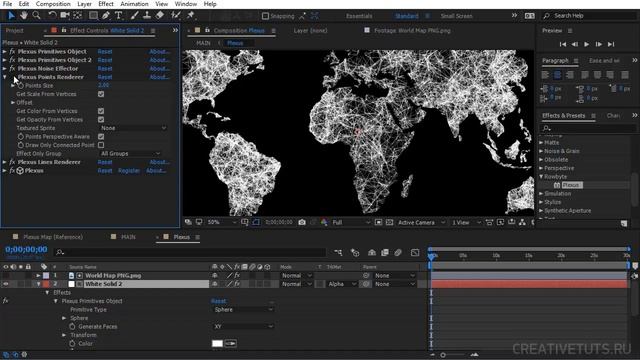Open the Window menu

(185, 4)
